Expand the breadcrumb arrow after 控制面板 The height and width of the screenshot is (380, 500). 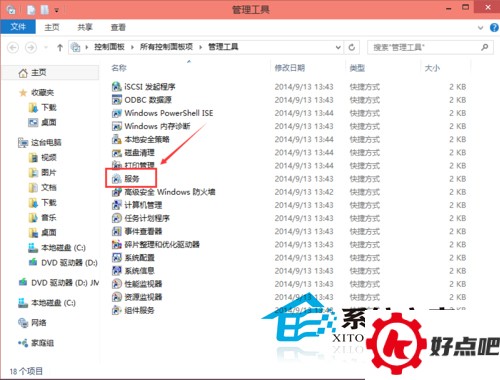pyautogui.click(x=132, y=47)
